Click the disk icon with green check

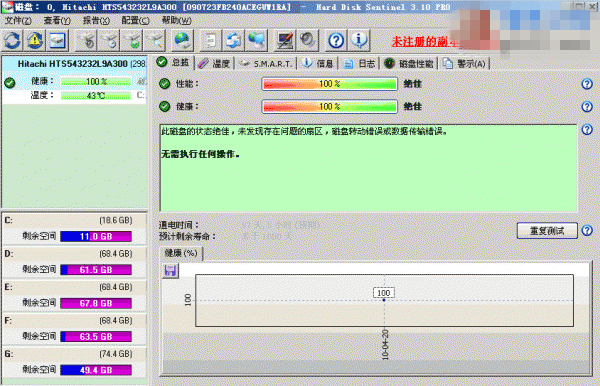pos(132,40)
